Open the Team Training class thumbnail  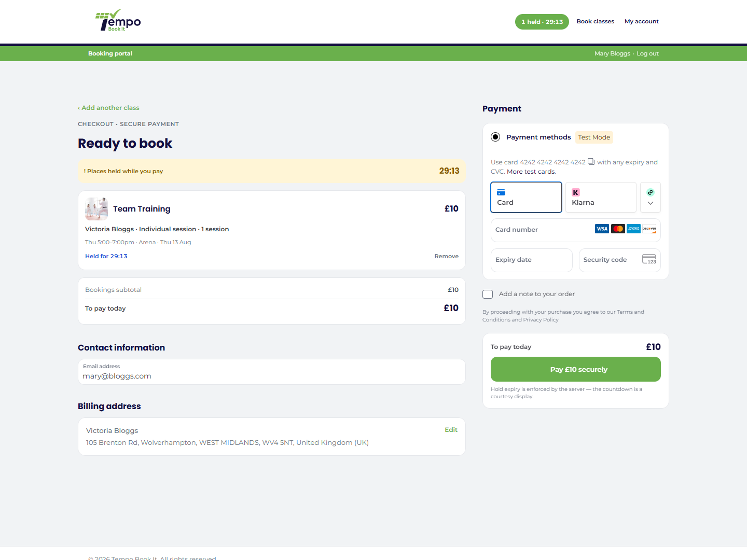click(x=96, y=209)
